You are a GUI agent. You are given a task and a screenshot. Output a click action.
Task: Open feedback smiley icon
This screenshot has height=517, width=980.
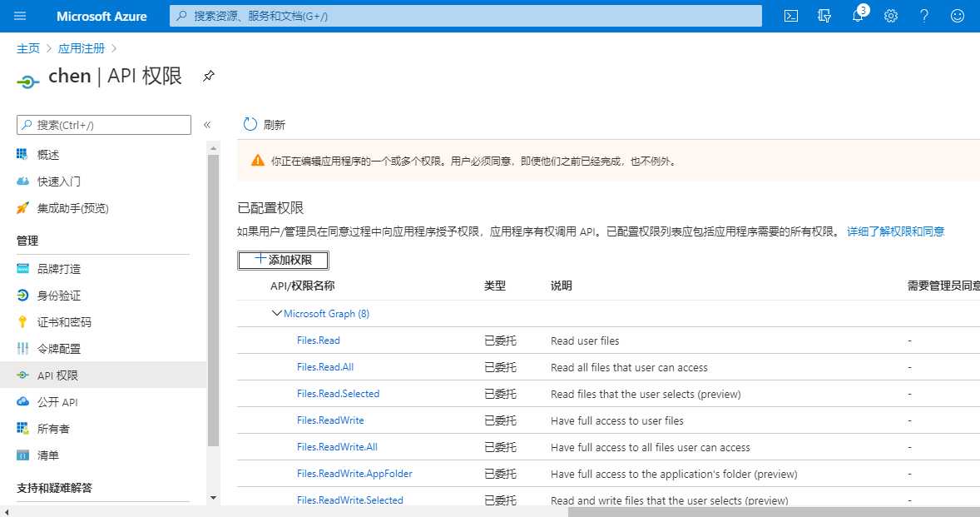(958, 17)
